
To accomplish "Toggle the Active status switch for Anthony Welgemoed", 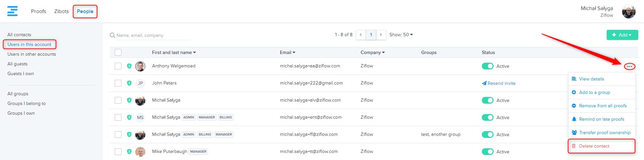I will 487,66.
